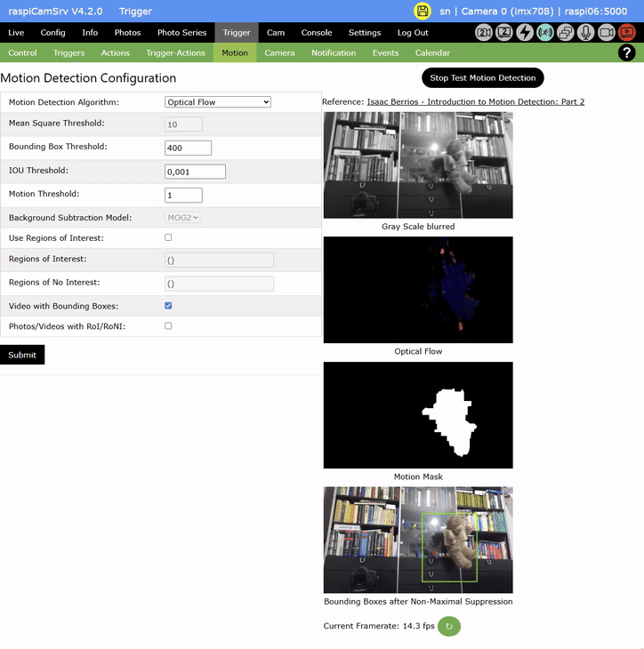This screenshot has width=644, height=649.
Task: Open the Background Subtraction Model dropdown
Action: 183,217
